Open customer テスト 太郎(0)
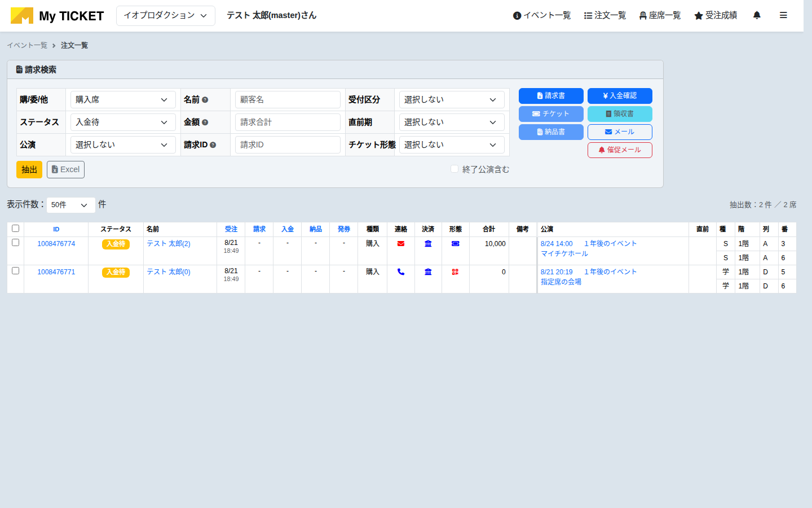812x508 pixels. click(169, 272)
